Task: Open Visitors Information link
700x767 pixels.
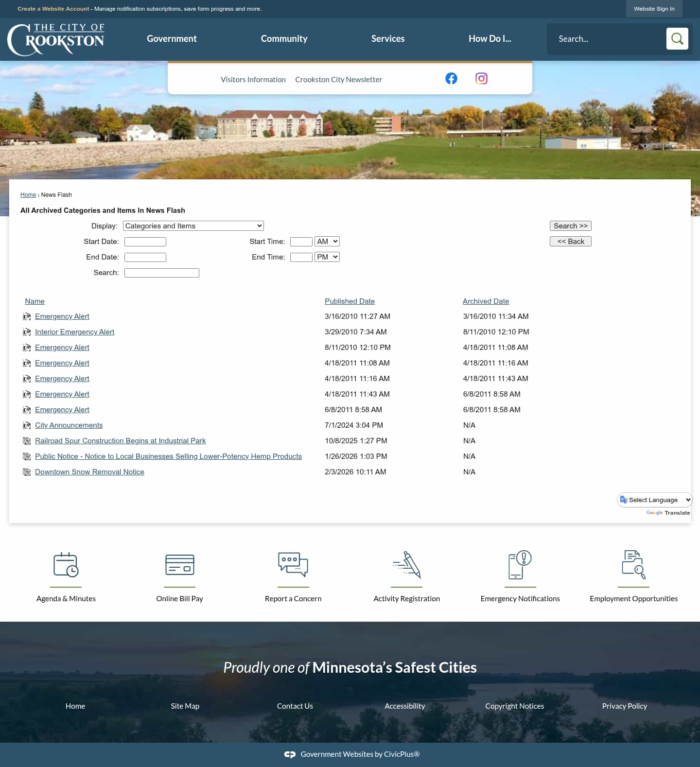Action: pyautogui.click(x=253, y=79)
